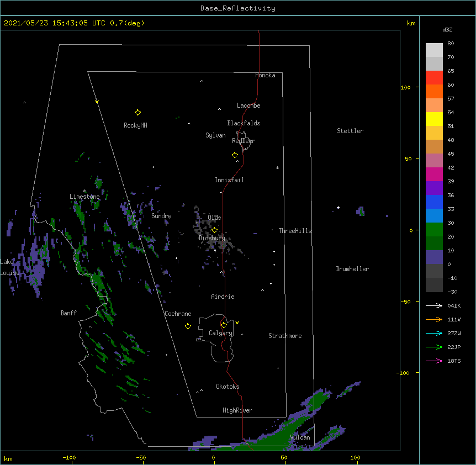Click the Lacombe label

[x=248, y=105]
